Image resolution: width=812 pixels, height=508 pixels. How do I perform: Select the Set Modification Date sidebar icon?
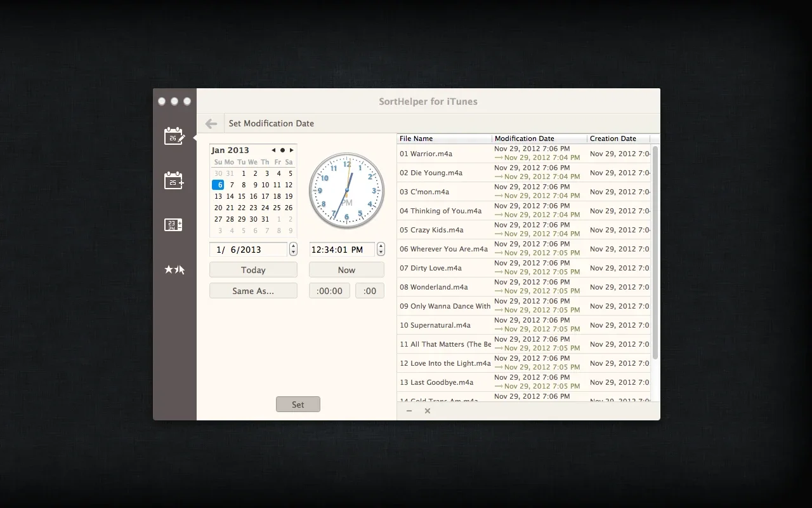174,136
